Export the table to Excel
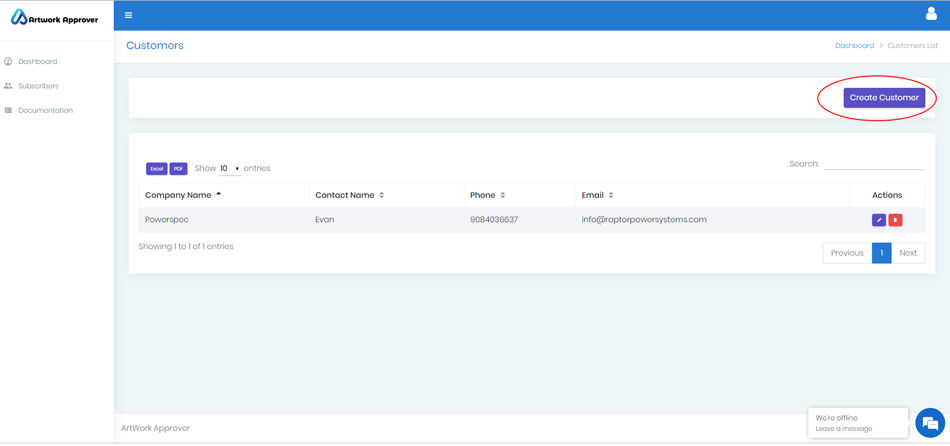This screenshot has height=446, width=950. pyautogui.click(x=156, y=169)
